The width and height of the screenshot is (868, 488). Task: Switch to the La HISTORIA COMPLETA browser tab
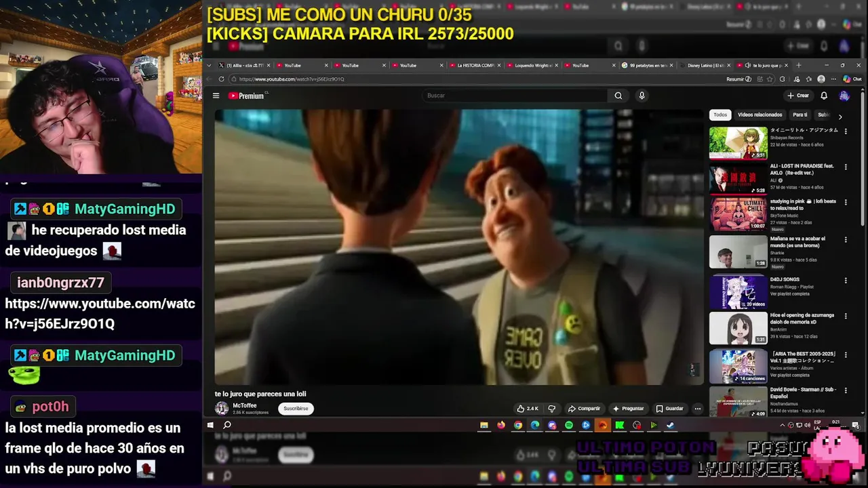[475, 65]
